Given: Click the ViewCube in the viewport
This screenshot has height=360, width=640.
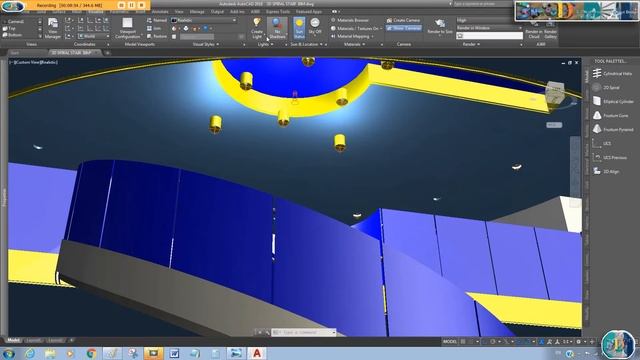Looking at the screenshot, I should pos(555,93).
